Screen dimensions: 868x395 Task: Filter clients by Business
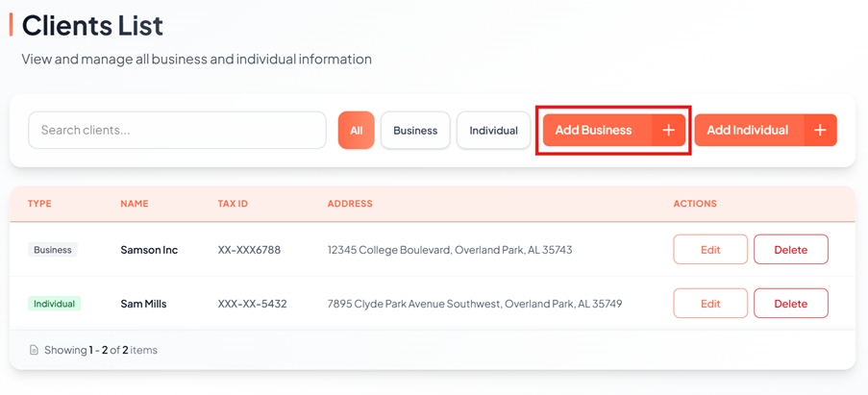point(415,131)
